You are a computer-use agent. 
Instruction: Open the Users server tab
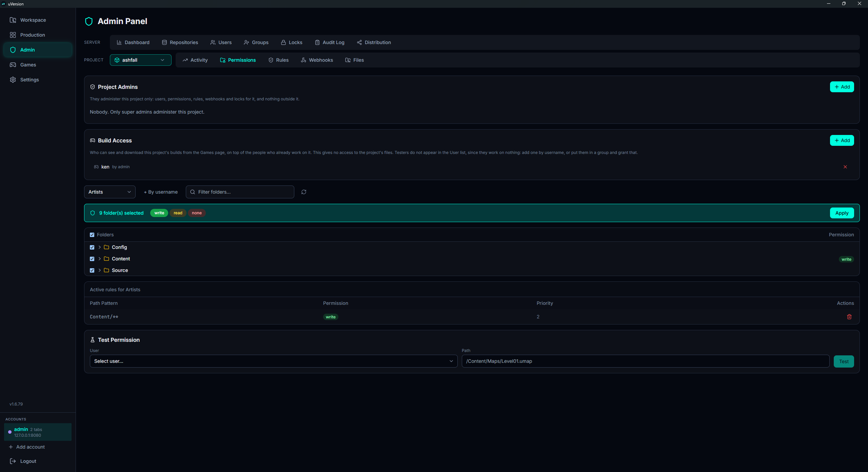[221, 42]
